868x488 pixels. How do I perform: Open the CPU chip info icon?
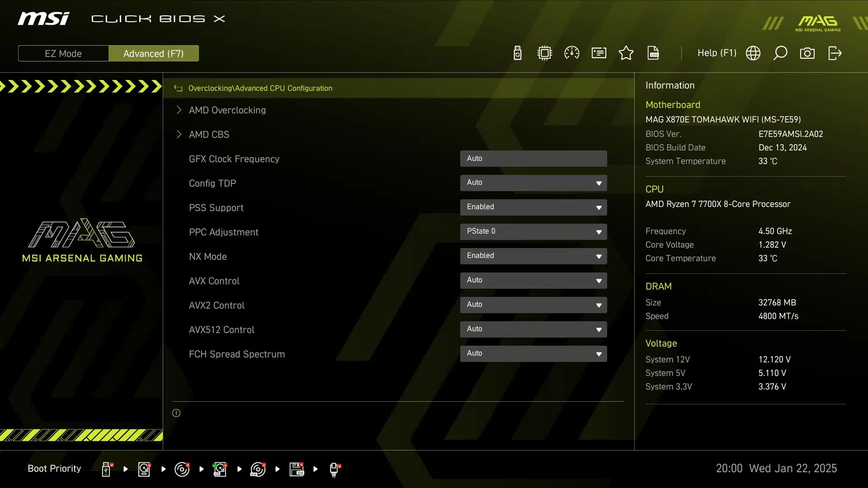coord(545,53)
